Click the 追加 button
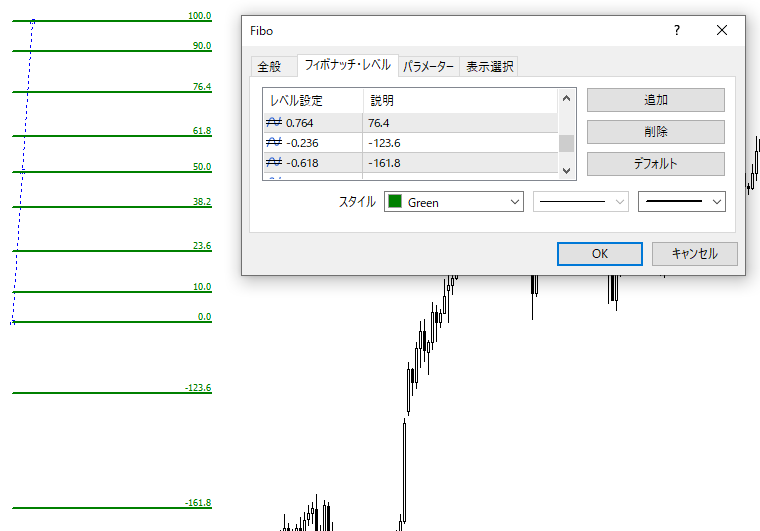 [655, 100]
